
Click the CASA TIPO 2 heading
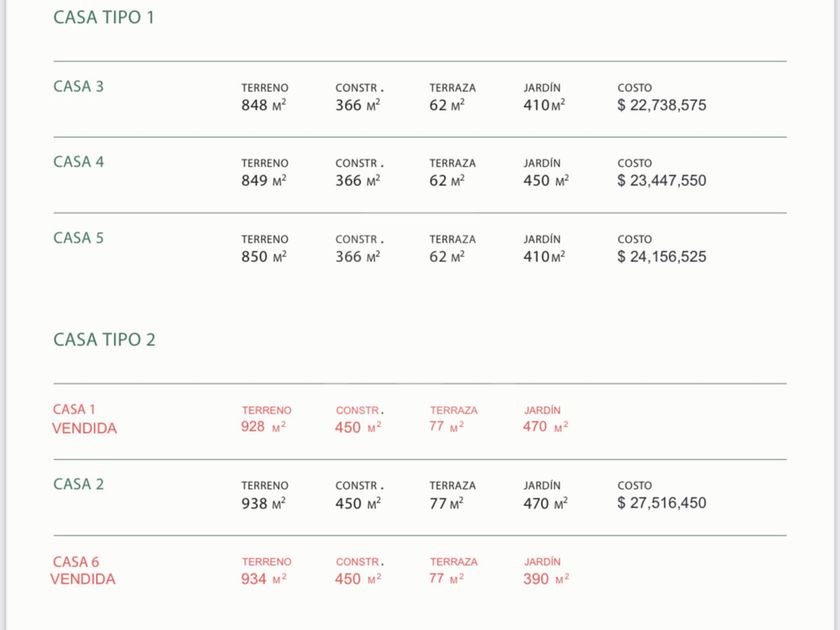104,340
